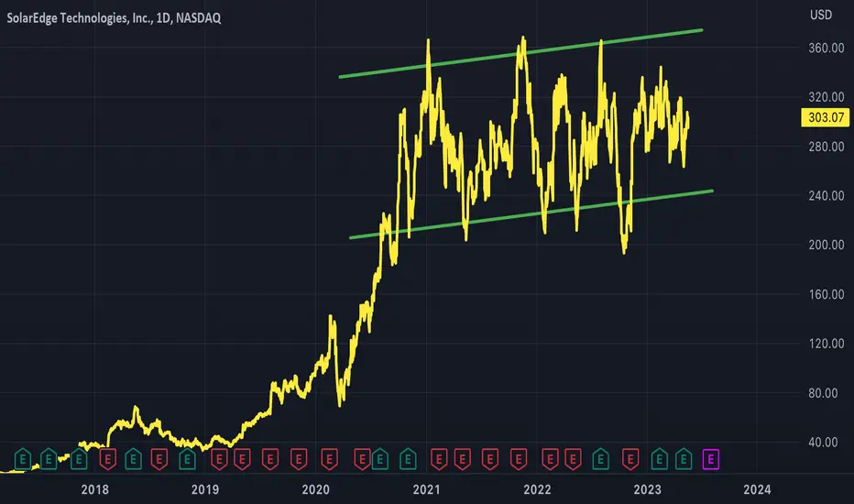Click red E marker just after 2019 label
Image resolution: width=854 pixels, height=504 pixels.
click(x=219, y=459)
